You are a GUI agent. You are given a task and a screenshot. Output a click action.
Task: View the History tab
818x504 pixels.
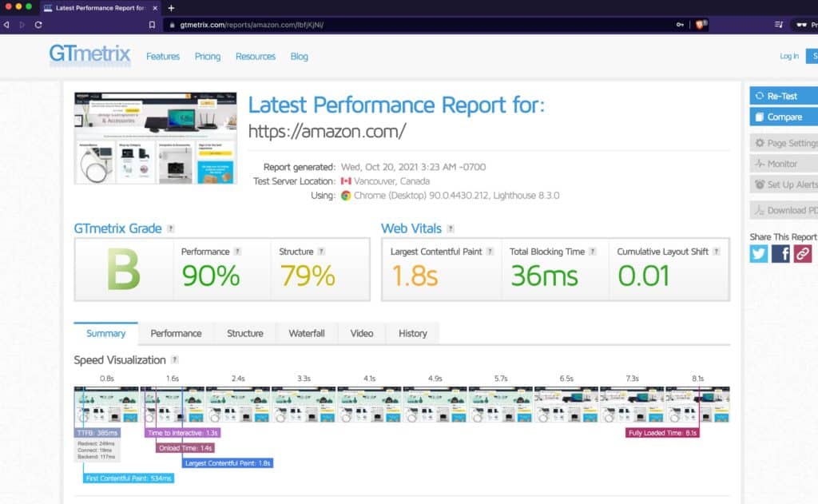pyautogui.click(x=413, y=333)
